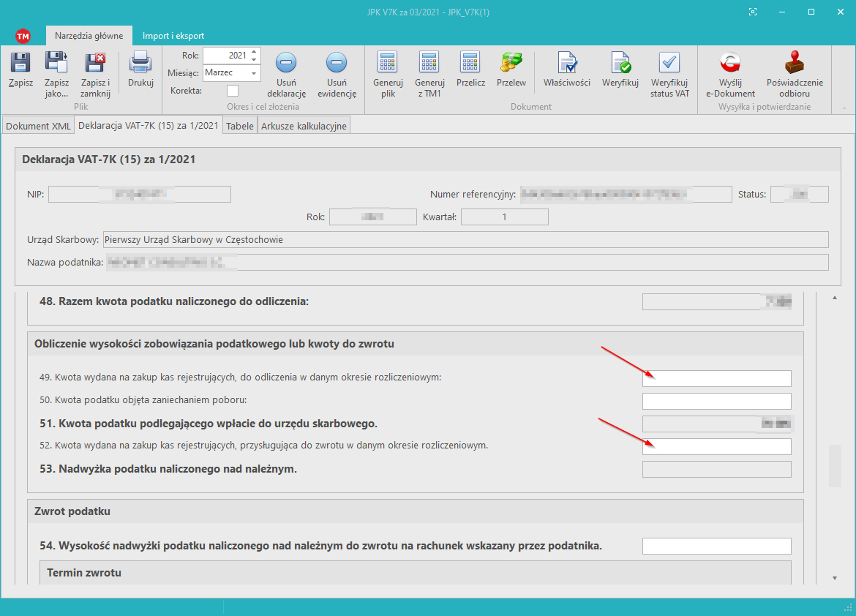Increase year with Rok up arrow
This screenshot has width=856, height=616.
pyautogui.click(x=254, y=52)
